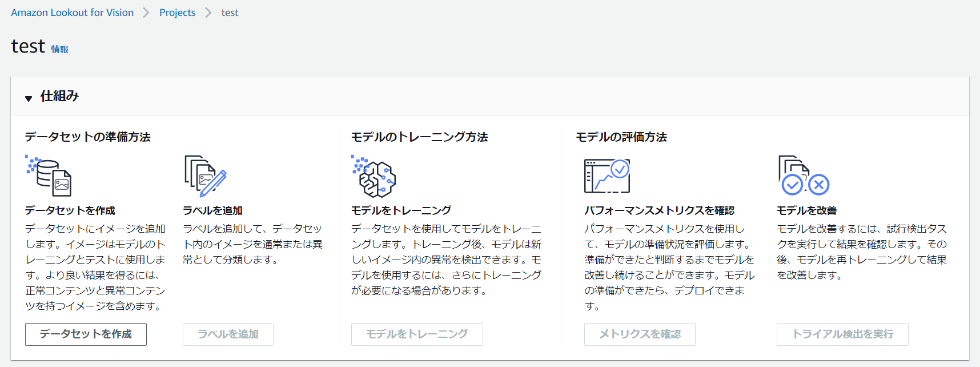Click the モデルを改善 subheading text
The height and width of the screenshot is (367, 980).
point(807,210)
